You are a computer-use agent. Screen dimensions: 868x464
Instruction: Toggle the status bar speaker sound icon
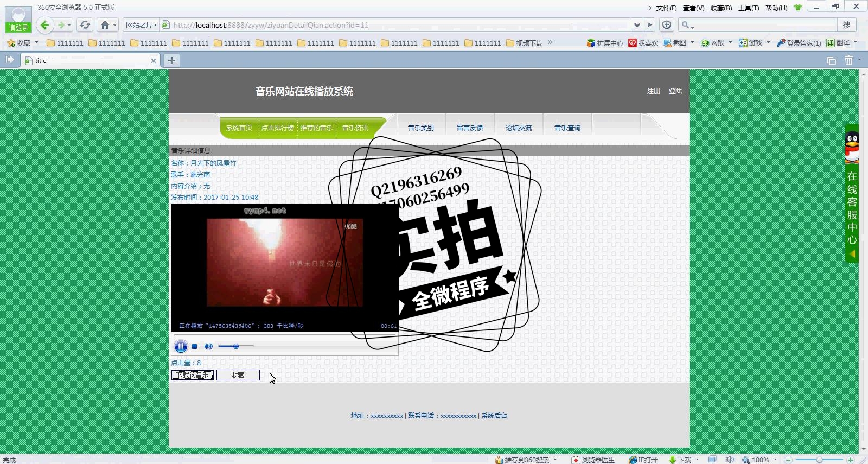coord(729,460)
